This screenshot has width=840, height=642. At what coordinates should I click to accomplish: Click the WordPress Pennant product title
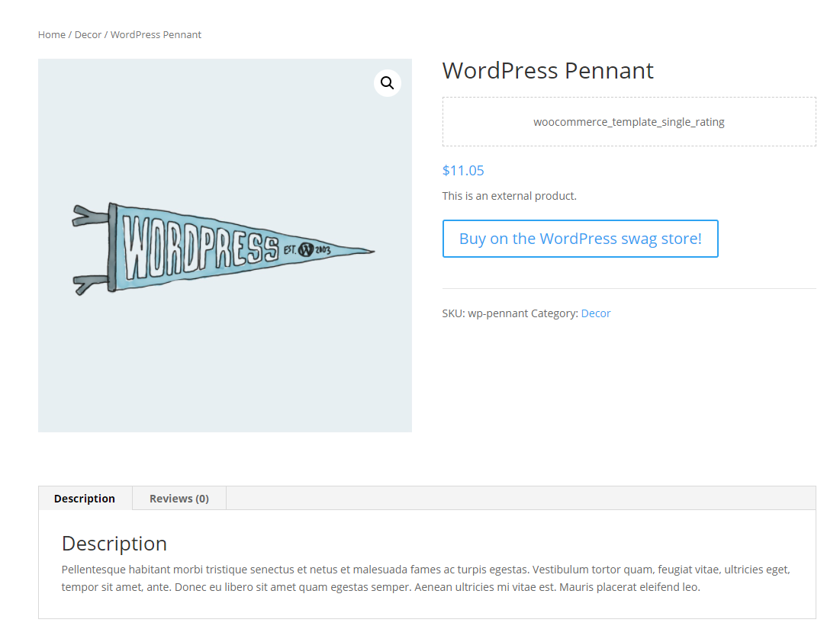548,71
